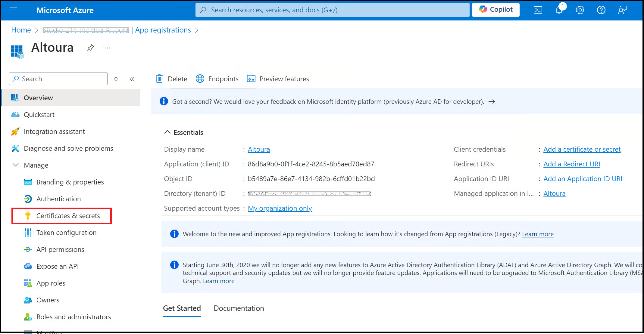Collapse the Manage section

pos(15,165)
